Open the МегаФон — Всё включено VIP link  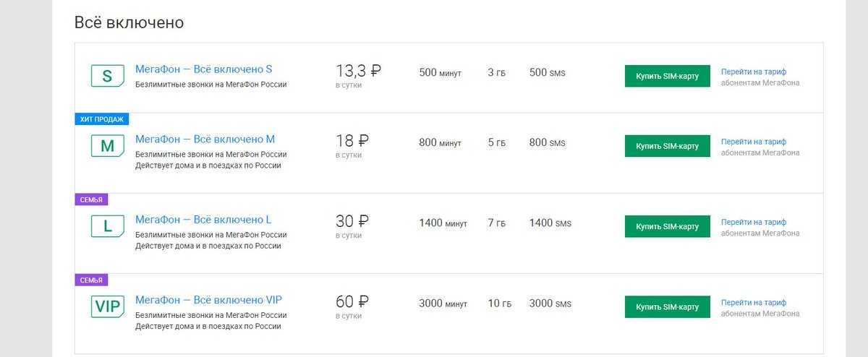coord(208,299)
